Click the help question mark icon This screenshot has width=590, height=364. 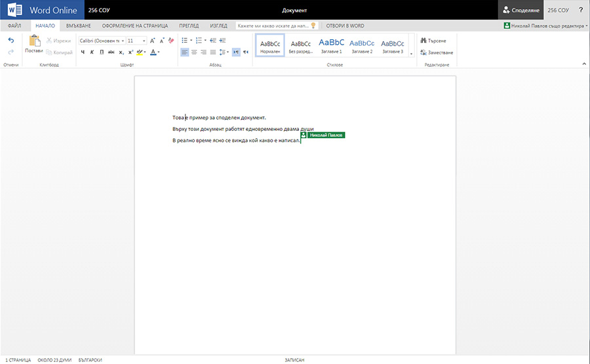click(x=581, y=10)
